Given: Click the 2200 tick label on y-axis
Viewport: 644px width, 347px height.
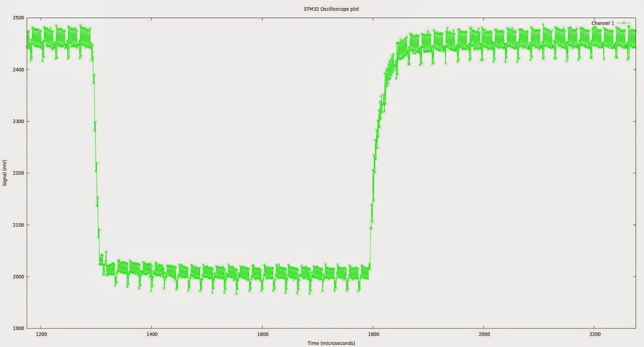Looking at the screenshot, I should point(18,173).
